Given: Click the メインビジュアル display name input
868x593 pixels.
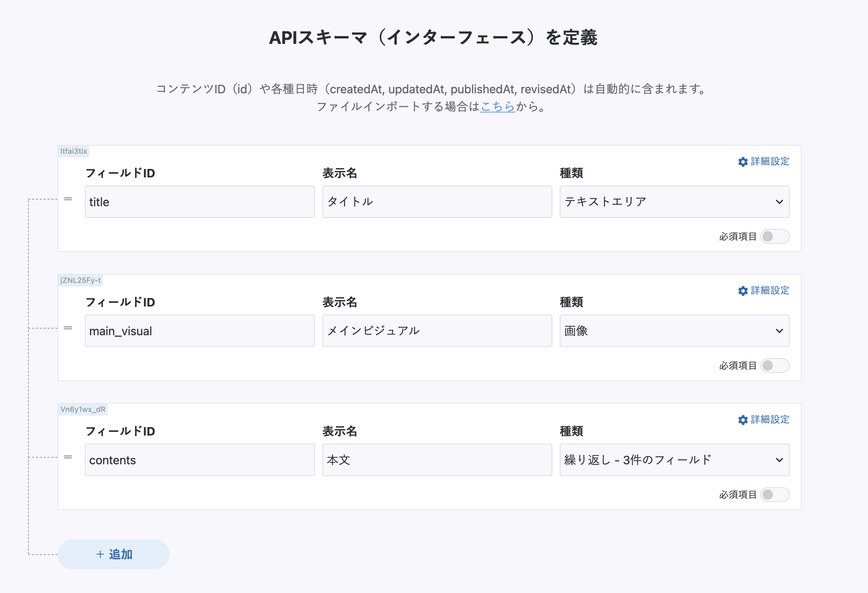Looking at the screenshot, I should pos(437,331).
